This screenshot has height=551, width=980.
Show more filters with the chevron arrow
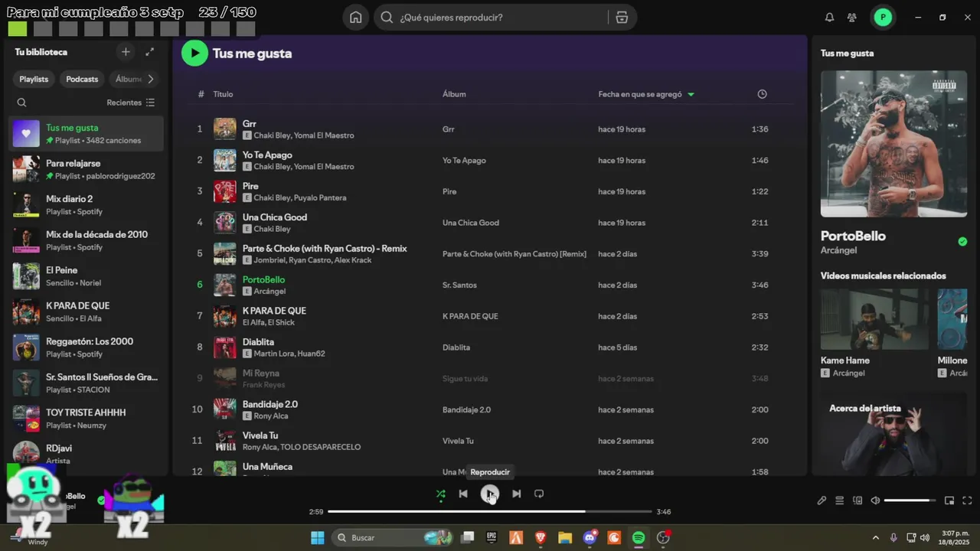pyautogui.click(x=151, y=79)
